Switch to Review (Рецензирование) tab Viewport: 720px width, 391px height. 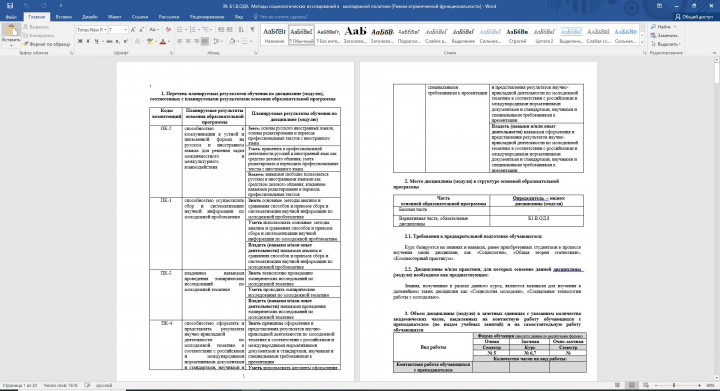(x=207, y=17)
